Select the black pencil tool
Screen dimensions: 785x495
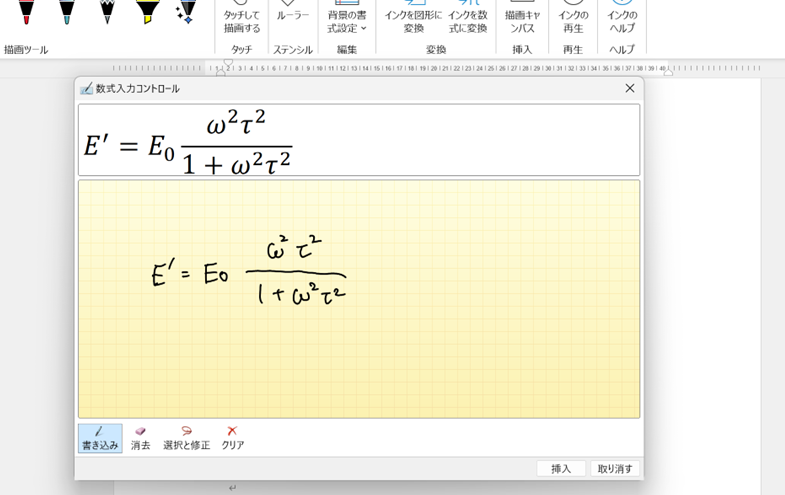(107, 10)
